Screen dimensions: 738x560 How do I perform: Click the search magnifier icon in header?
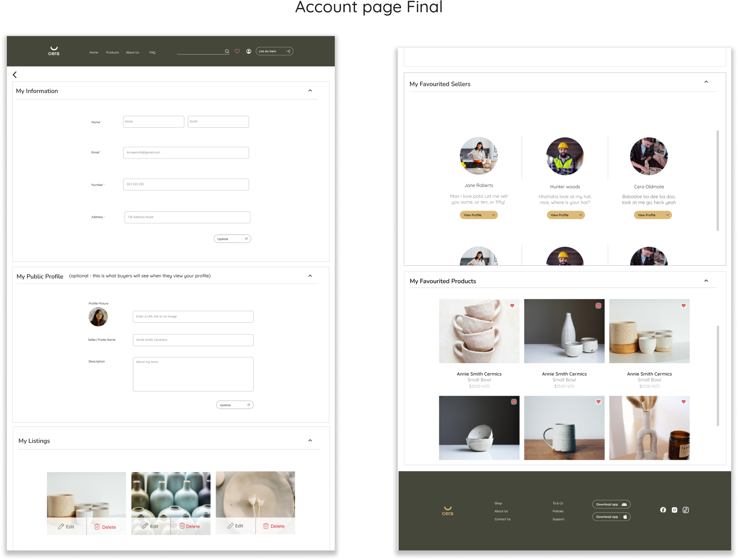pos(227,51)
